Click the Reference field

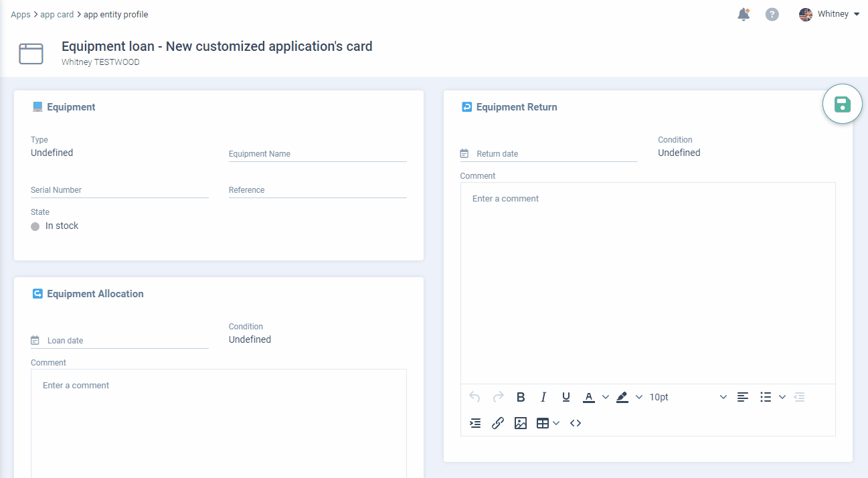317,189
